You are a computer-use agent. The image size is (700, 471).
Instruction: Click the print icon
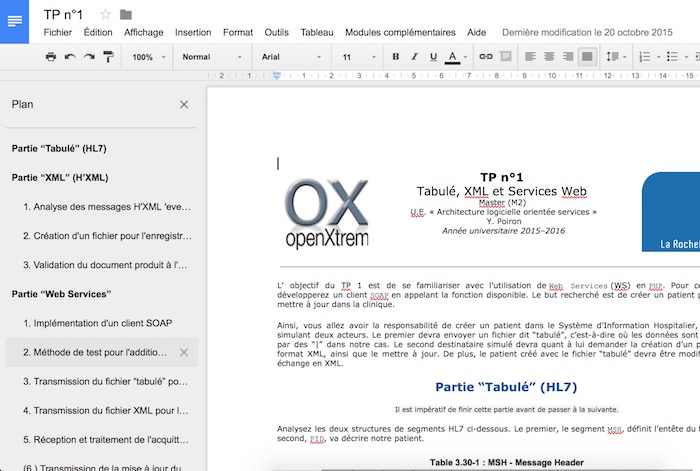pyautogui.click(x=51, y=57)
